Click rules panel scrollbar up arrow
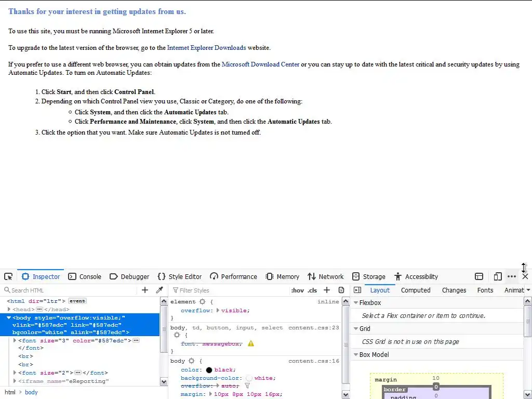The image size is (532, 399). point(345,301)
